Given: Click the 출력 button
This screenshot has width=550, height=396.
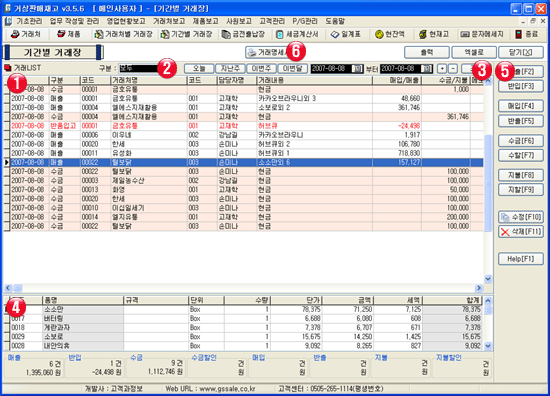Looking at the screenshot, I should [427, 52].
